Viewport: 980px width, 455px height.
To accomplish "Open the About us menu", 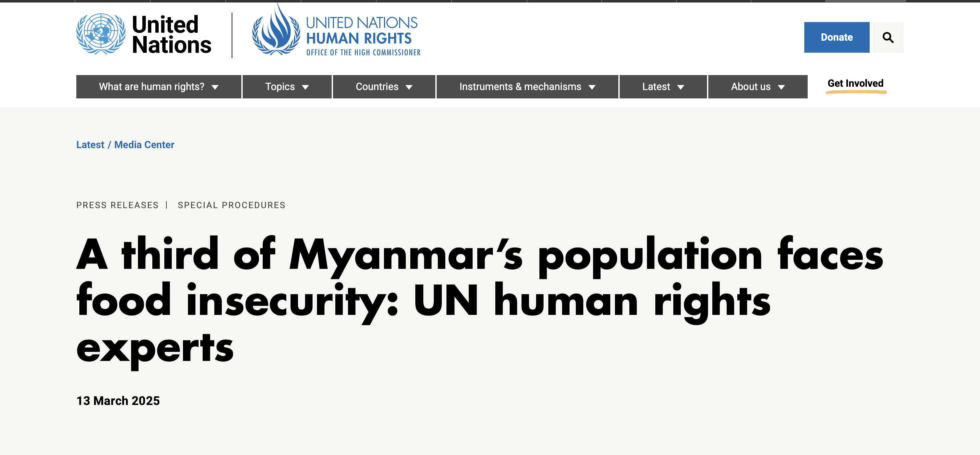I will coord(758,87).
